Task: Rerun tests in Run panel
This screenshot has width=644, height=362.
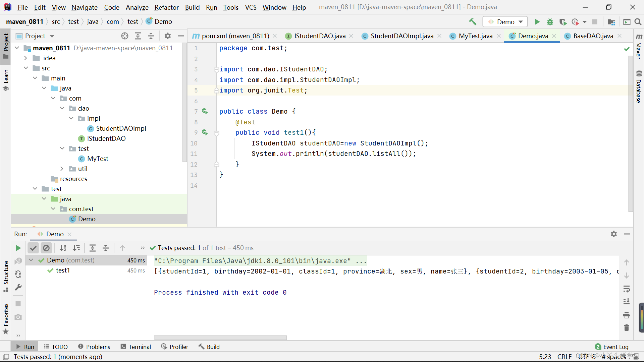Action: (18, 248)
